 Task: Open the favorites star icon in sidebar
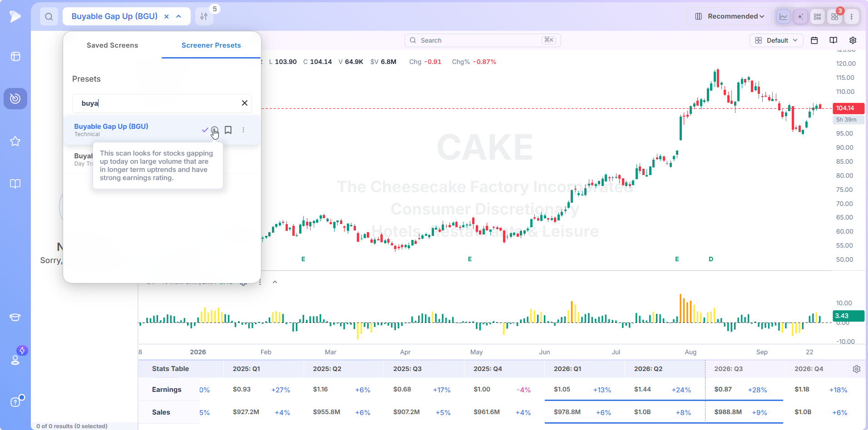(x=15, y=141)
